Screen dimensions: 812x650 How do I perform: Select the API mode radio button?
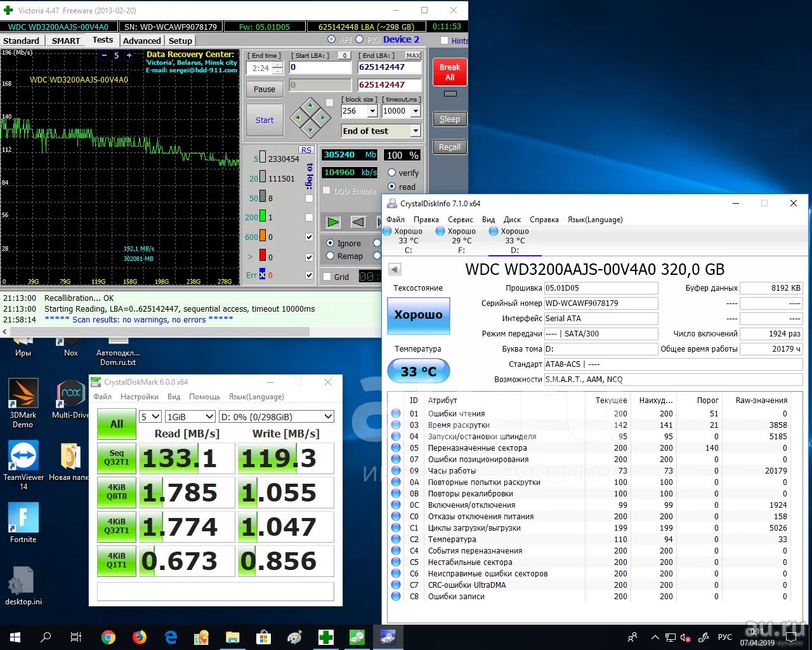pos(331,39)
